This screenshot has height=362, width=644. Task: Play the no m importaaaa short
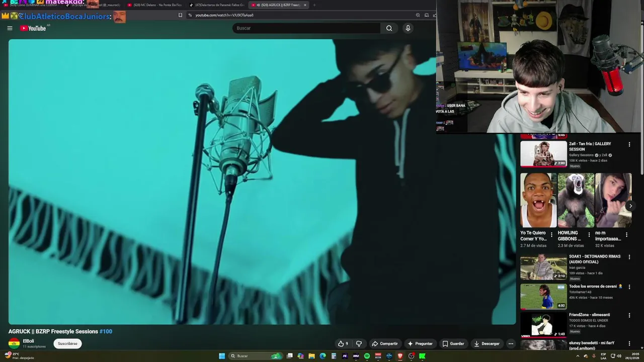(x=613, y=200)
